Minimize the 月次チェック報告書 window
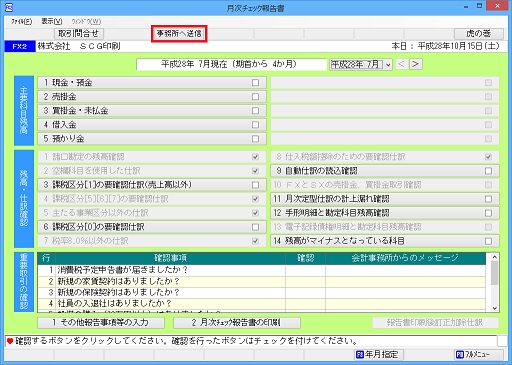Screen dimensions: 512x365 [x=466, y=7]
